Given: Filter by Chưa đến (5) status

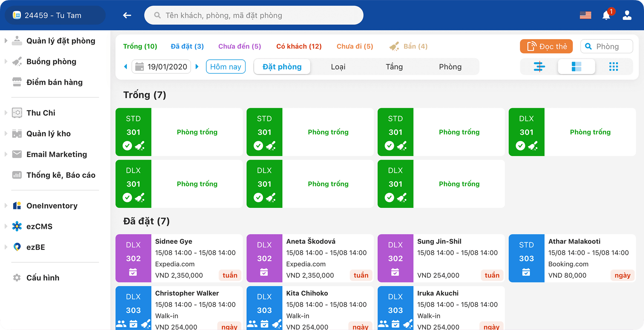Looking at the screenshot, I should 240,46.
